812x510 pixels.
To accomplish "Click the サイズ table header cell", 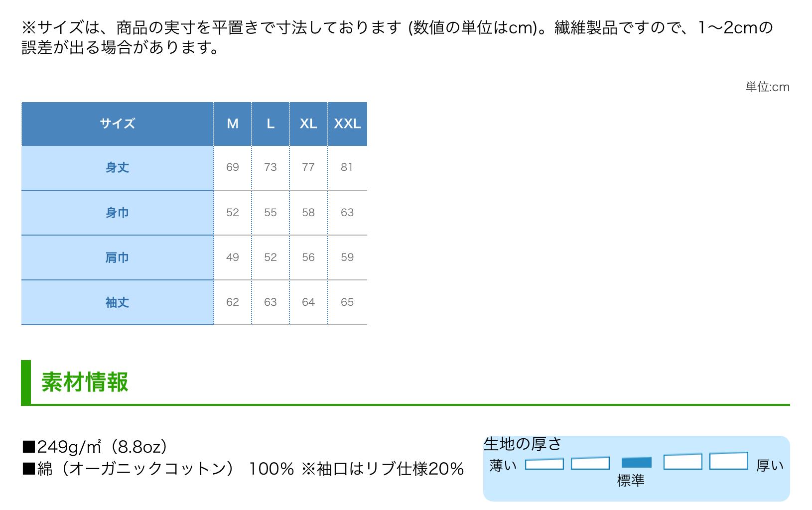I will [x=118, y=124].
